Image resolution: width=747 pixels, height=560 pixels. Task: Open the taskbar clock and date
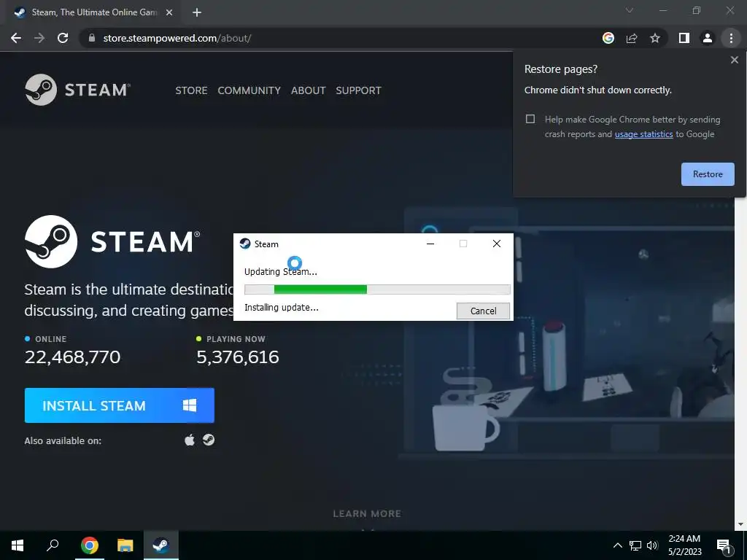684,545
